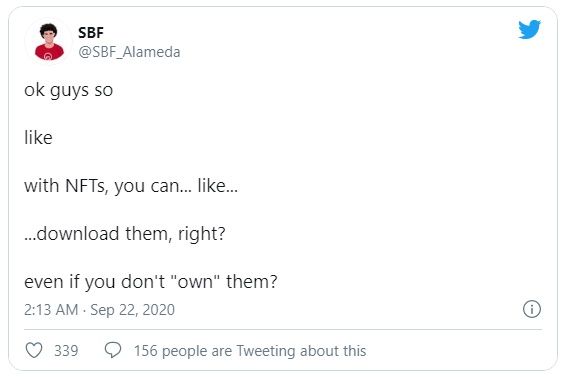
Task: Click the Sep 22, 2020 date
Action: click(x=132, y=310)
